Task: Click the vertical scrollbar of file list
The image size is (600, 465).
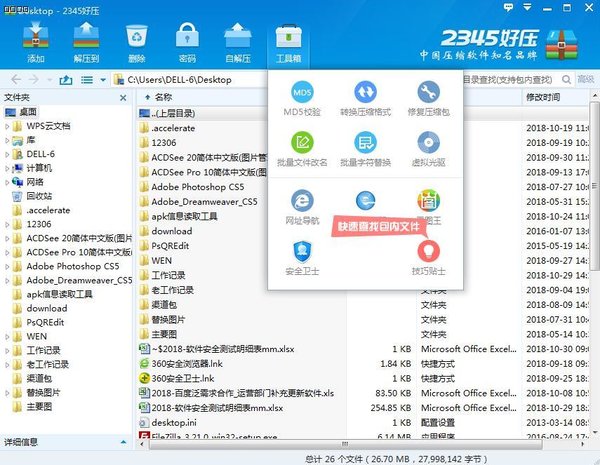Action: [594, 186]
